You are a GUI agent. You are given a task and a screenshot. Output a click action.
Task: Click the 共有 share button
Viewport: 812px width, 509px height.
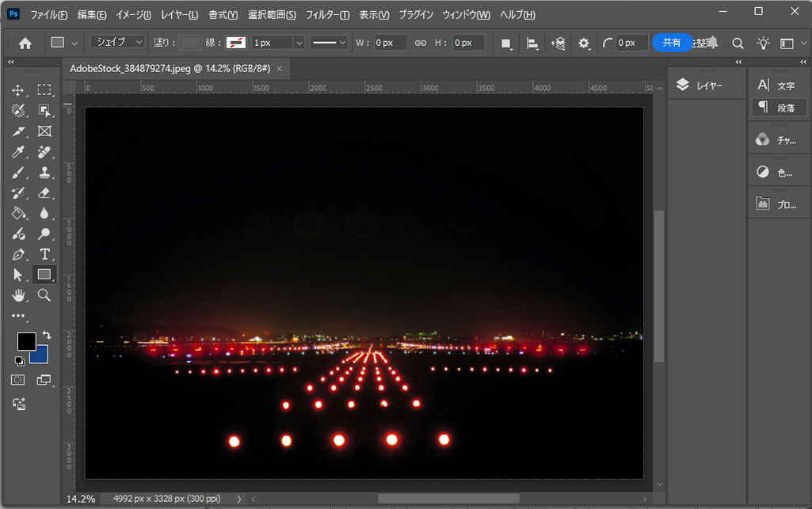(671, 43)
